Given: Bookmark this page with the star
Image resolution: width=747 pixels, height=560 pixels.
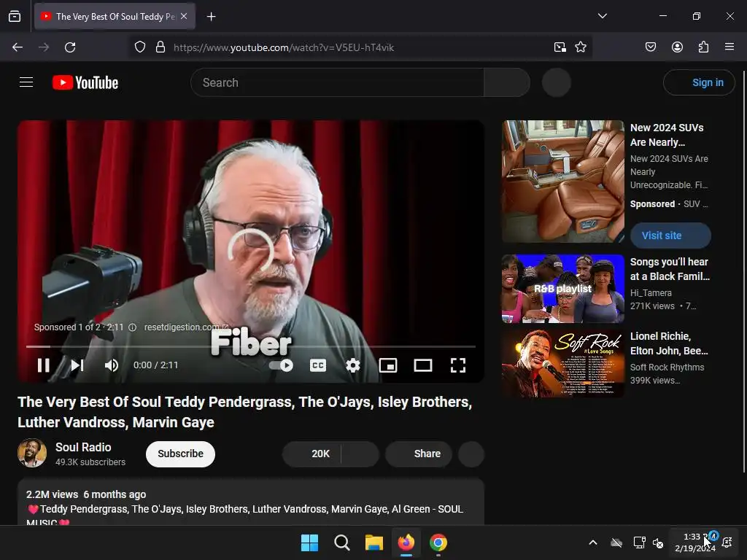Looking at the screenshot, I should tap(580, 47).
